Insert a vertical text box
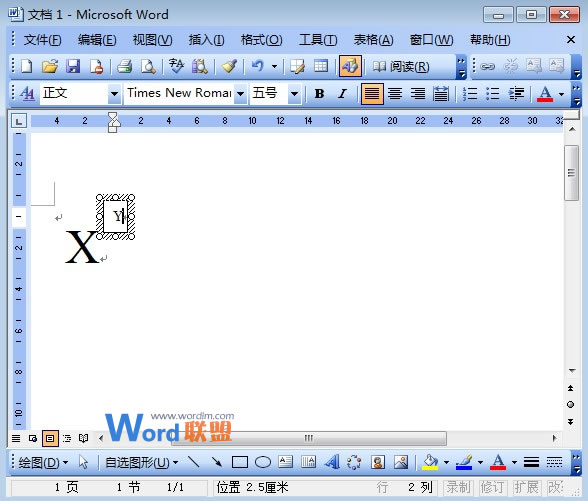The height and width of the screenshot is (501, 588). click(x=309, y=462)
